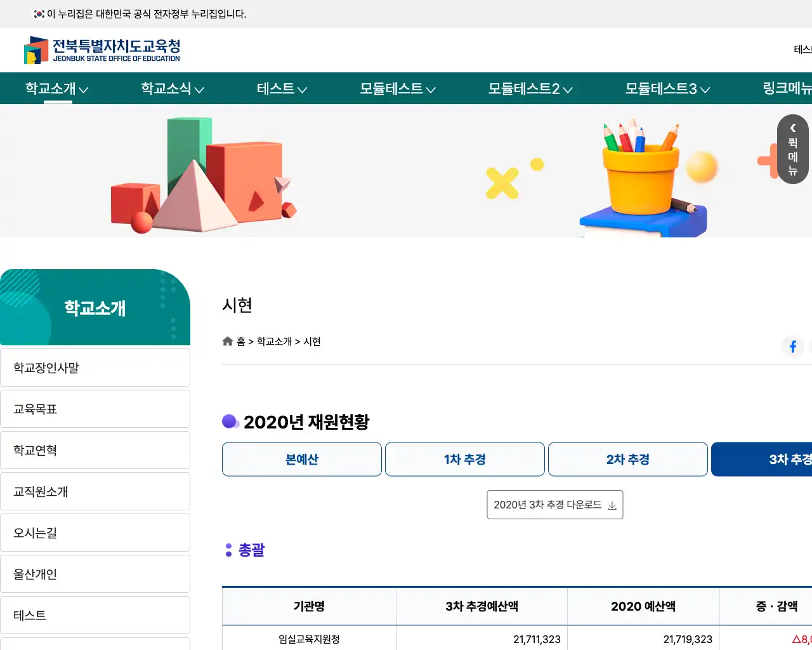Open 테스트 in the sidebar

tap(95, 615)
